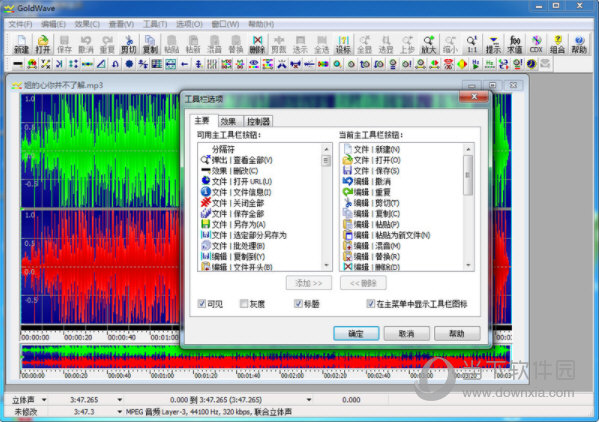
Task: Open the 查看(V) menu
Action: pyautogui.click(x=121, y=24)
